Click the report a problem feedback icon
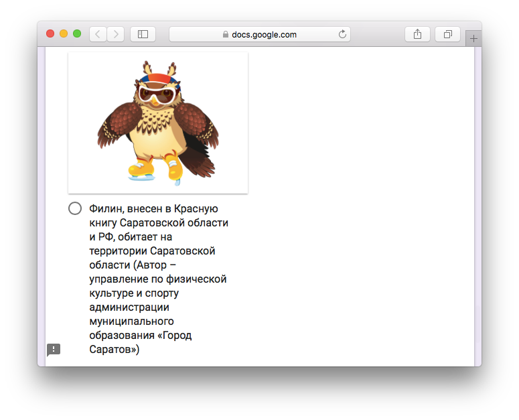Image resolution: width=519 pixels, height=420 pixels. (x=54, y=350)
